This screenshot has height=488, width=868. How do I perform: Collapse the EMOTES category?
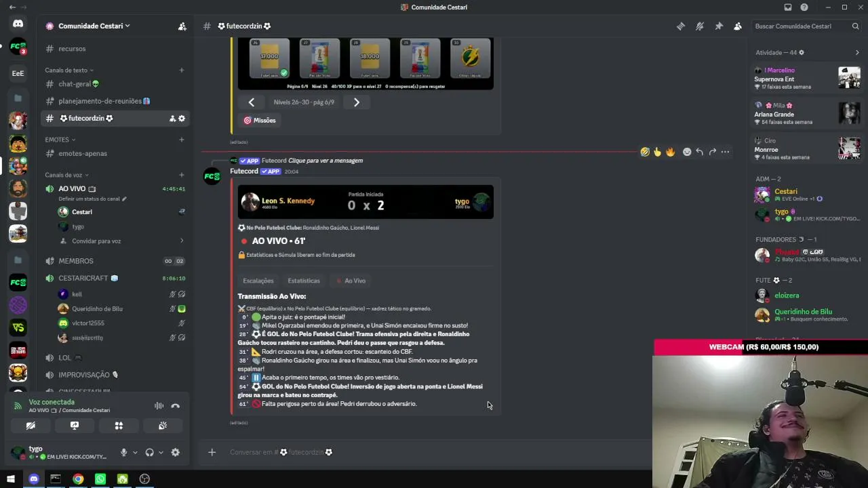pos(60,140)
